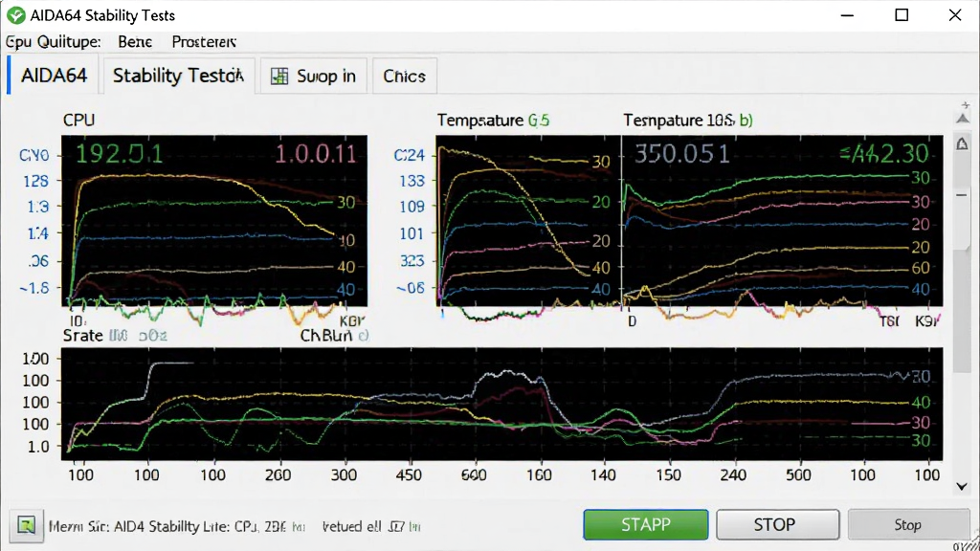Screen dimensions: 980x551
Task: Open the Suop in tab grid icon
Action: click(x=279, y=77)
